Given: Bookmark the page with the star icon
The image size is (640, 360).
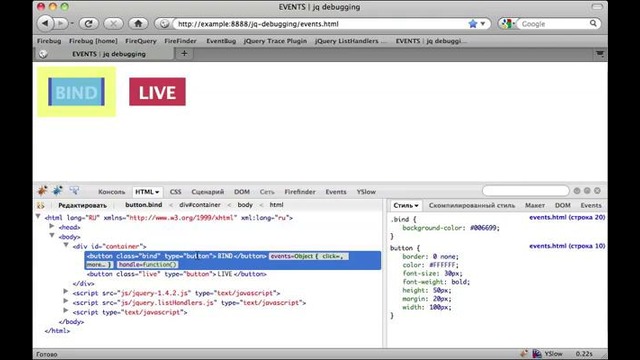Looking at the screenshot, I should (473, 24).
